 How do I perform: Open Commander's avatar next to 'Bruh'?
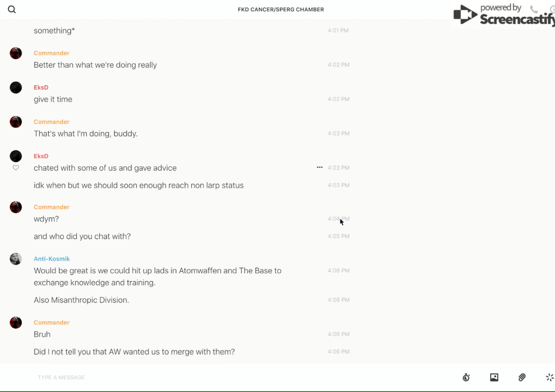click(16, 323)
